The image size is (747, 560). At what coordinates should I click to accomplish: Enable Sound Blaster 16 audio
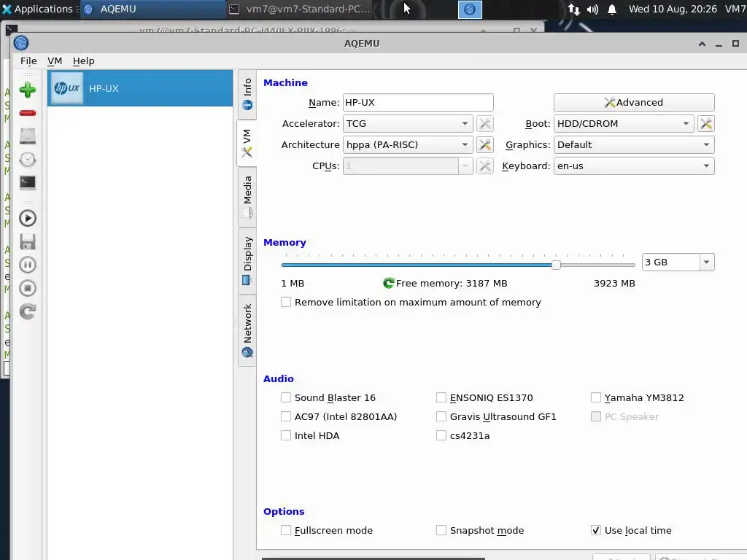[286, 397]
